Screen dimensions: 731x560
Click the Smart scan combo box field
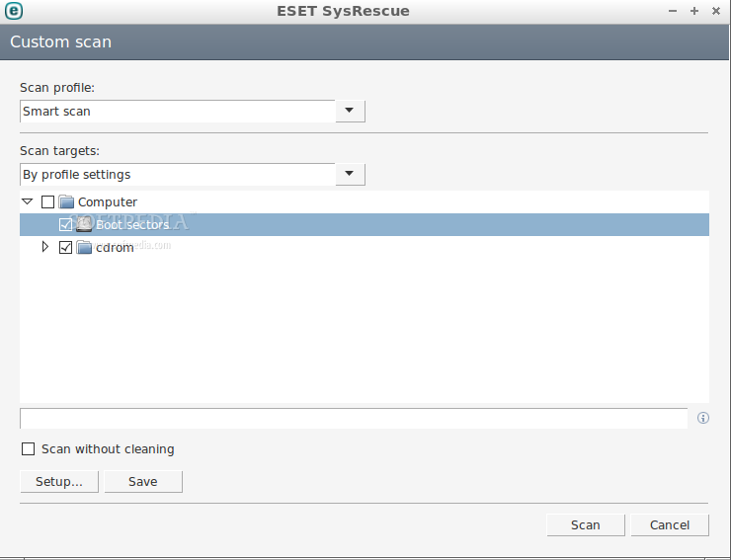(178, 111)
